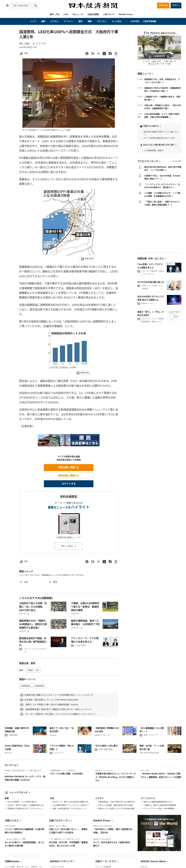Save the article with the bottom paperclip icon

tap(21, 562)
